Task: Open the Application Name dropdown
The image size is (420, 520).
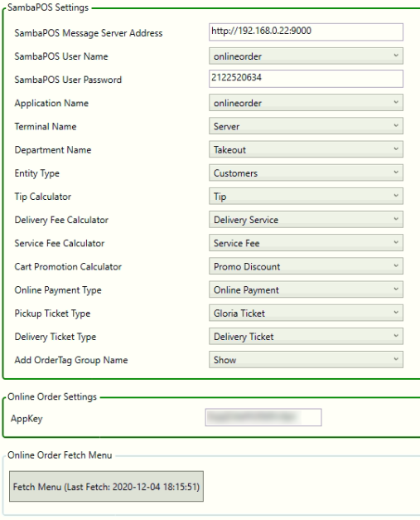Action: click(x=306, y=103)
